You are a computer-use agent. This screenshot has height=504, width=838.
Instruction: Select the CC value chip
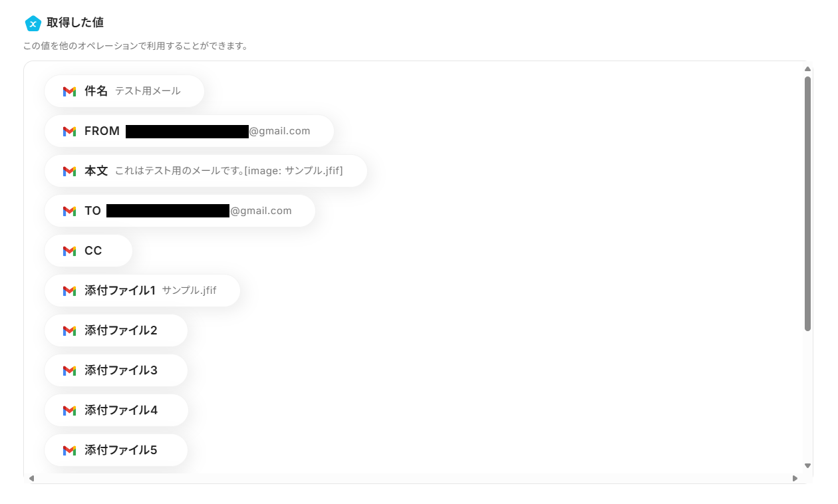tap(88, 251)
